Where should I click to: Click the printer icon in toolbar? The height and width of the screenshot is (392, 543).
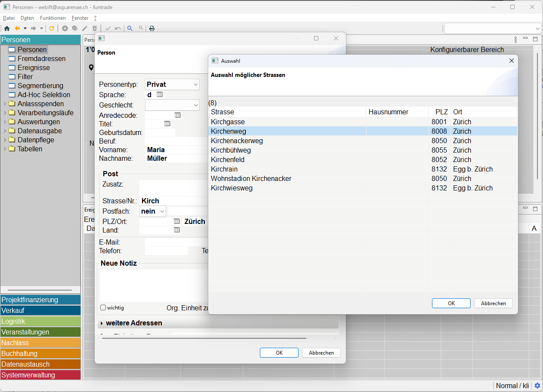click(x=152, y=28)
